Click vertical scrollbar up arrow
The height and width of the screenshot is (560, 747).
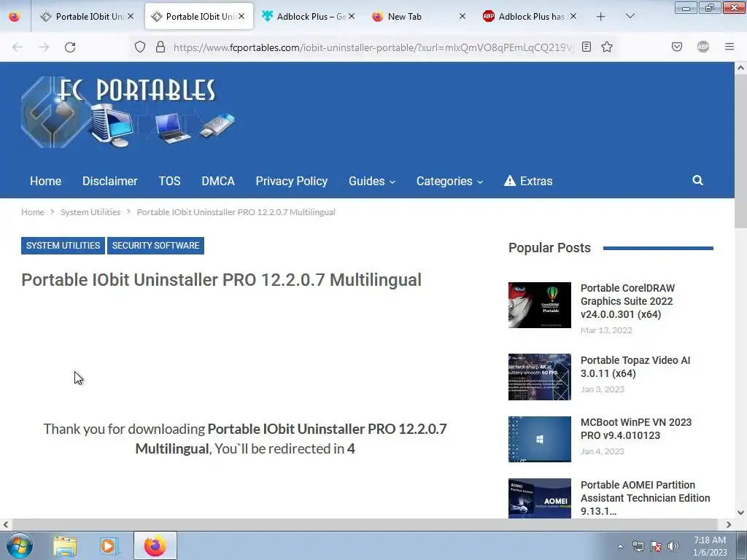pos(740,68)
